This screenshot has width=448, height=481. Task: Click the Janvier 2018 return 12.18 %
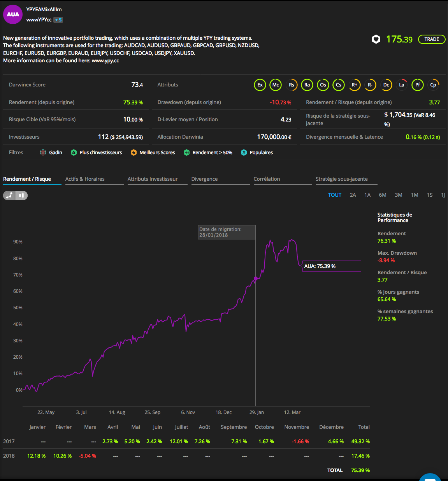coord(36,456)
